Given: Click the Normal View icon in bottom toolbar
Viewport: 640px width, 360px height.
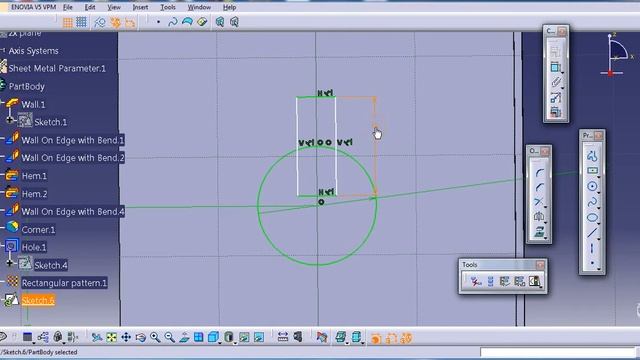Looking at the screenshot, I should click(x=184, y=337).
